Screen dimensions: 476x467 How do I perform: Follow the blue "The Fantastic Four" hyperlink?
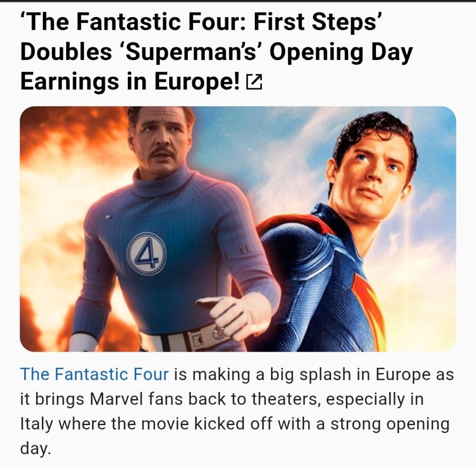click(94, 374)
